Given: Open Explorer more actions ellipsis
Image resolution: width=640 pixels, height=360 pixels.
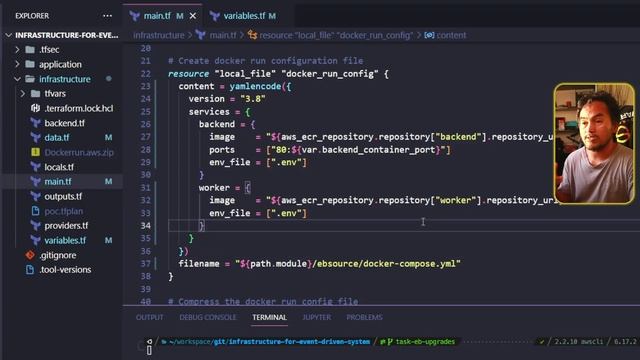Looking at the screenshot, I should click(107, 16).
